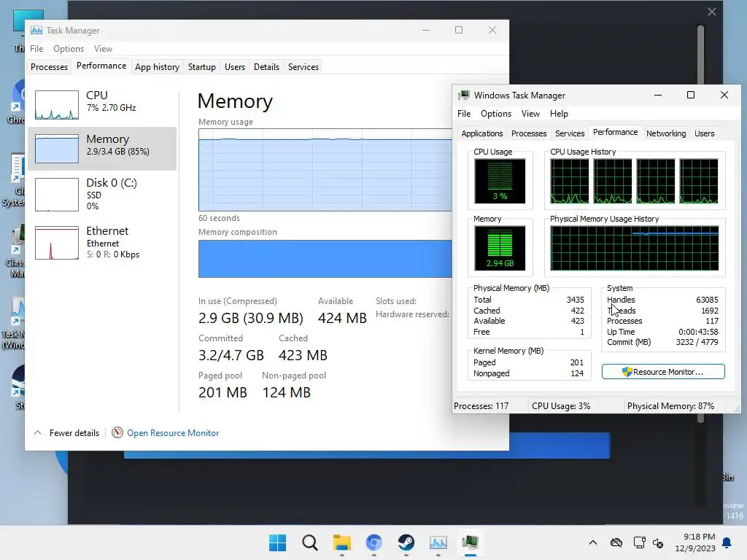Open Steam from the taskbar
747x560 pixels.
click(x=406, y=542)
